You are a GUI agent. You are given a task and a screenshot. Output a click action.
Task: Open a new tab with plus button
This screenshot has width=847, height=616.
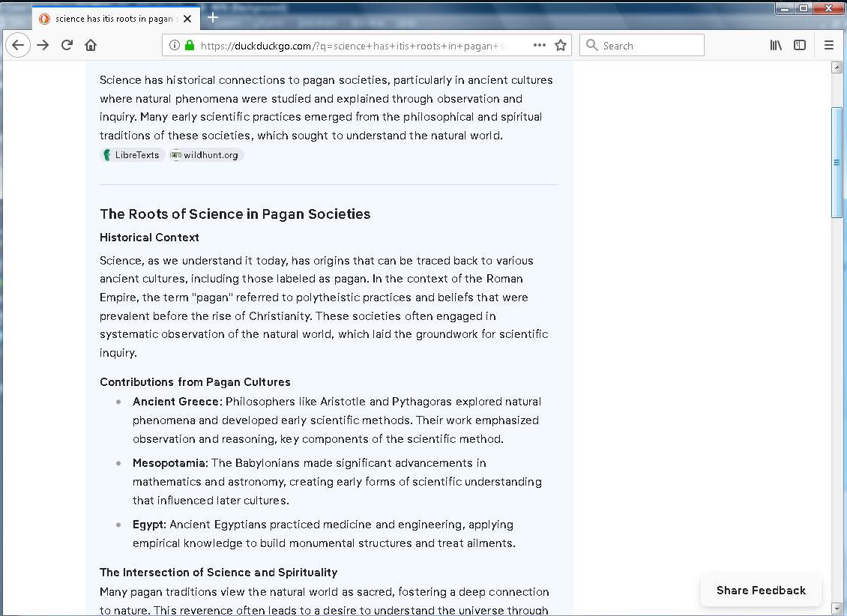click(x=213, y=17)
